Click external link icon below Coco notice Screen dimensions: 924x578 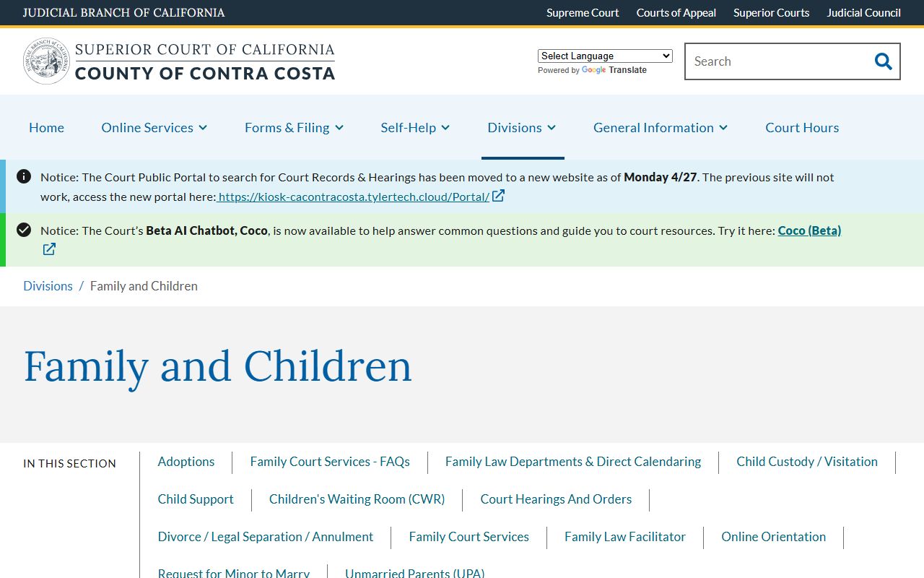pos(49,249)
